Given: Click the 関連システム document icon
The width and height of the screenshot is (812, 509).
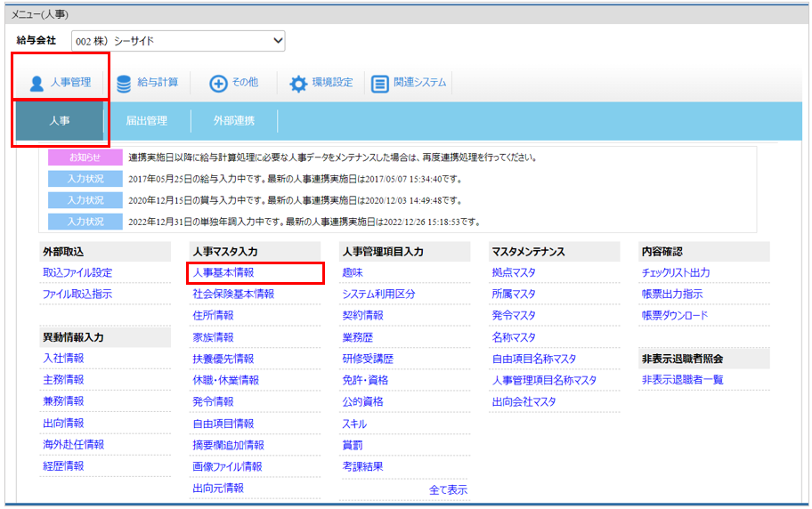Looking at the screenshot, I should click(x=379, y=84).
